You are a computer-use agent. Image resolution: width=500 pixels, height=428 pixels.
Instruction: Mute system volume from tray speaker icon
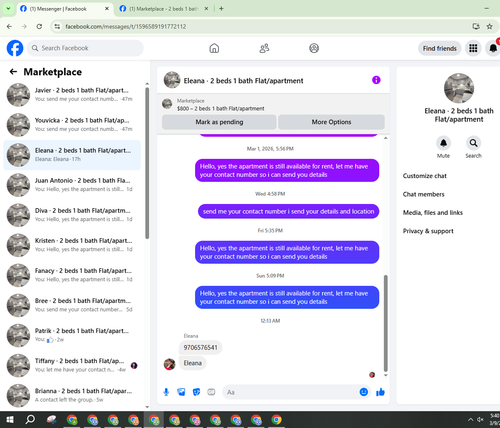click(x=480, y=419)
